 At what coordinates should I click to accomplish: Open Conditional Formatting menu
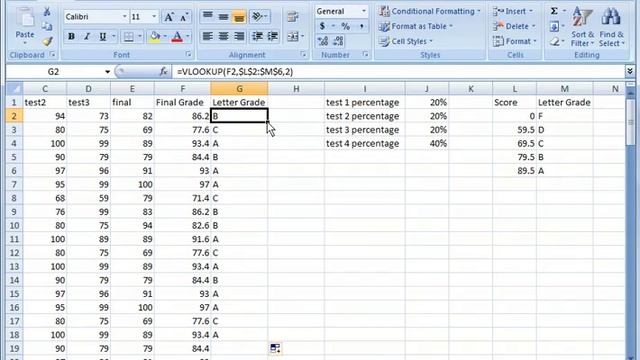pyautogui.click(x=429, y=11)
